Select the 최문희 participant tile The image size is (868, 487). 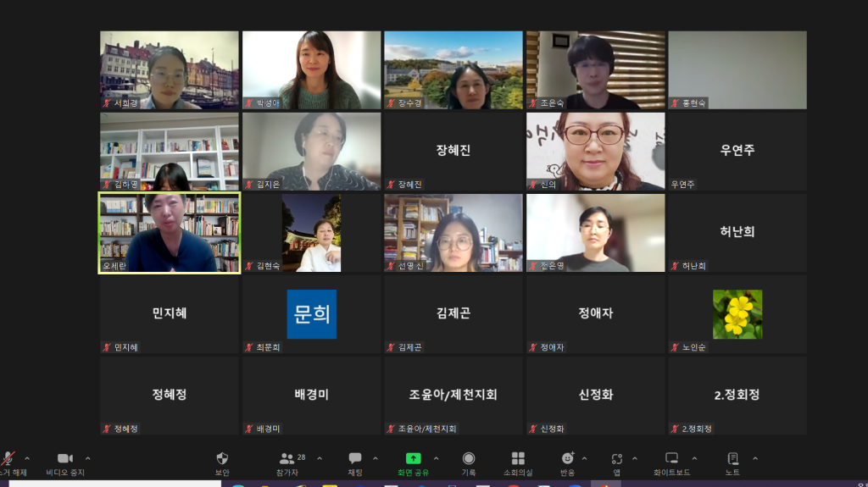click(x=311, y=314)
